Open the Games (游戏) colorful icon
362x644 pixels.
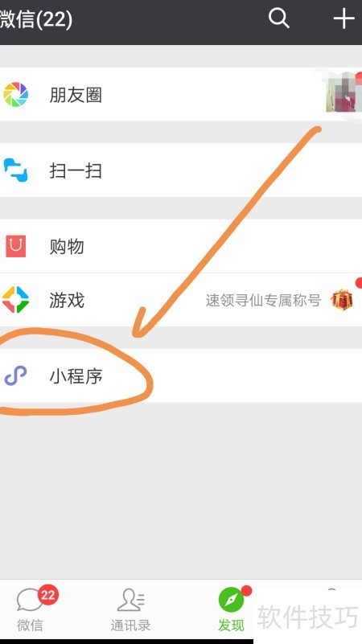(15, 300)
